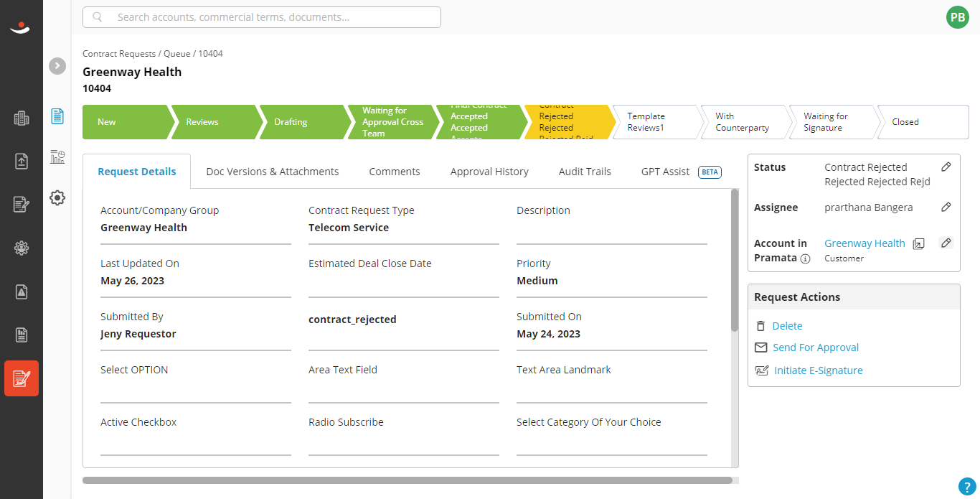Open the reports chart icon in secondary bar
This screenshot has height=499, width=980.
point(57,157)
